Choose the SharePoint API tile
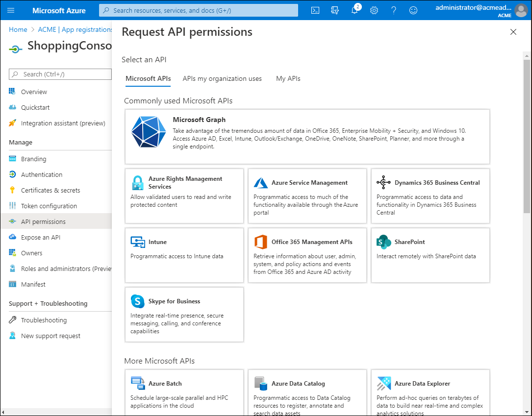Screen dimensions: 532x416 430,255
